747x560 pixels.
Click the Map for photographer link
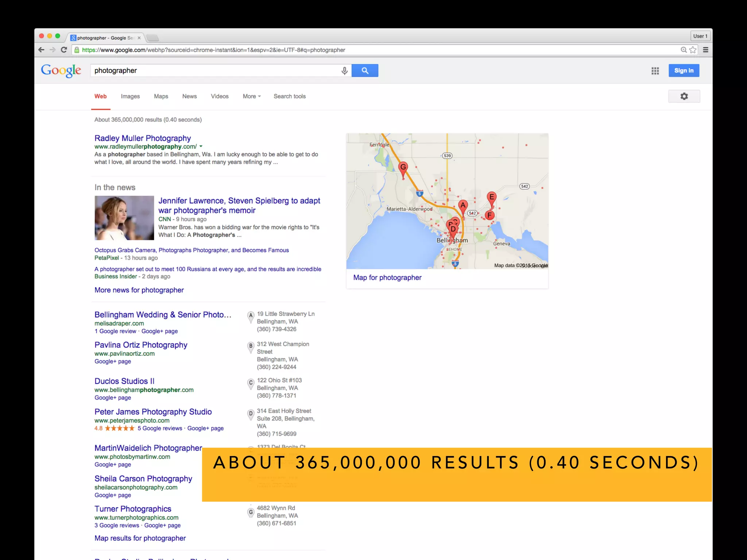pos(387,277)
